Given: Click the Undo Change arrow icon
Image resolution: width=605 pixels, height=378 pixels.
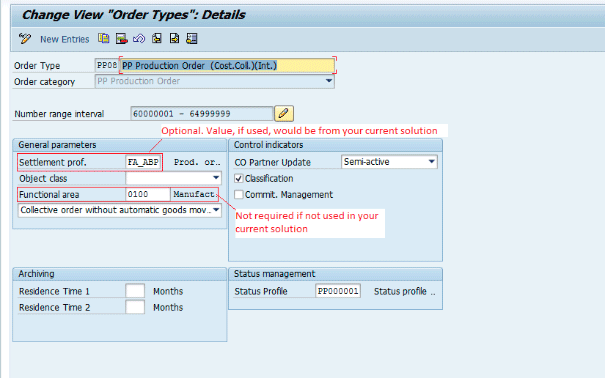Looking at the screenshot, I should tap(139, 38).
